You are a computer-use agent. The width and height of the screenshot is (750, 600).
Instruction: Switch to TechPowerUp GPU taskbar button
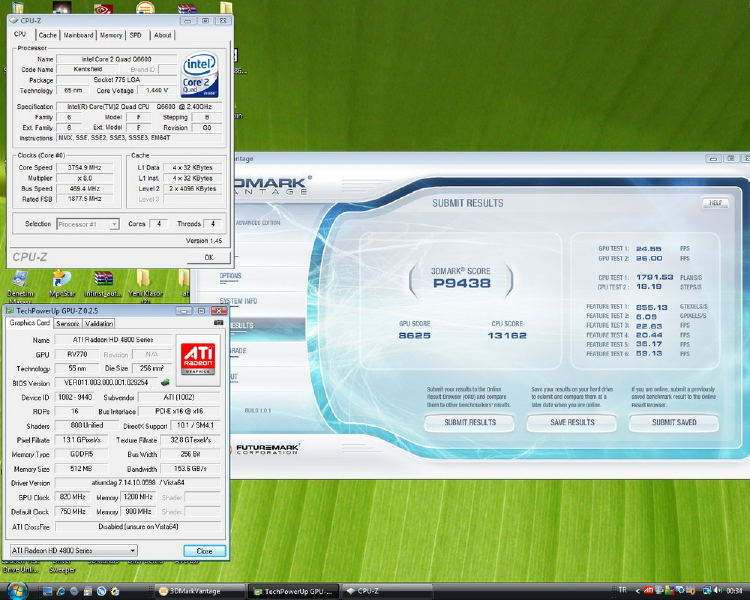coord(294,592)
